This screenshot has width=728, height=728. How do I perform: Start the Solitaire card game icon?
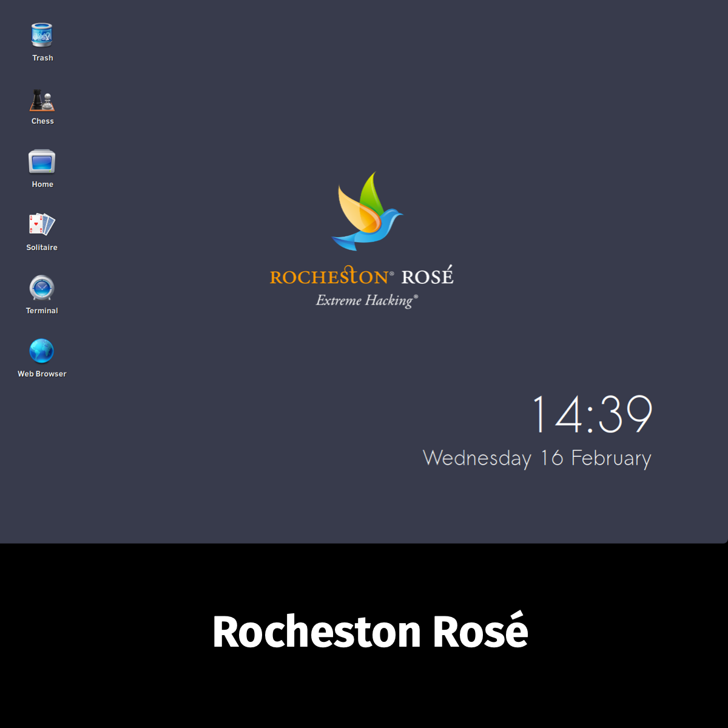pos(42,225)
